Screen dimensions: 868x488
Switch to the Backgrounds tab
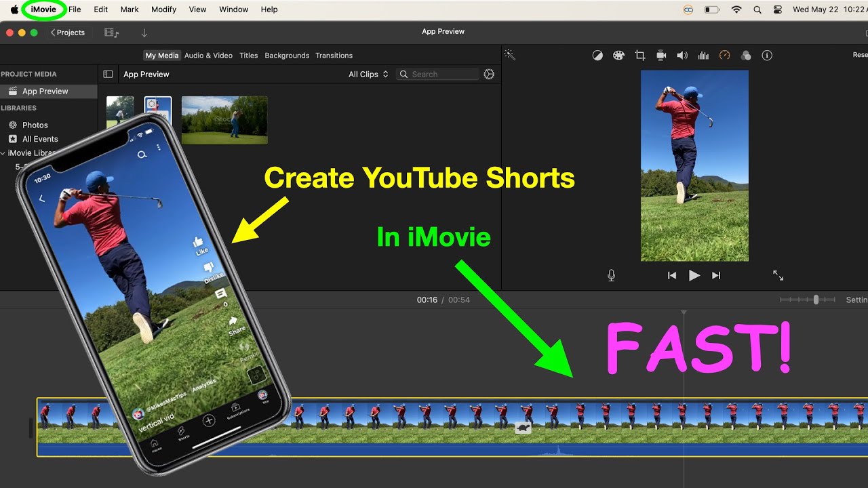pos(287,56)
